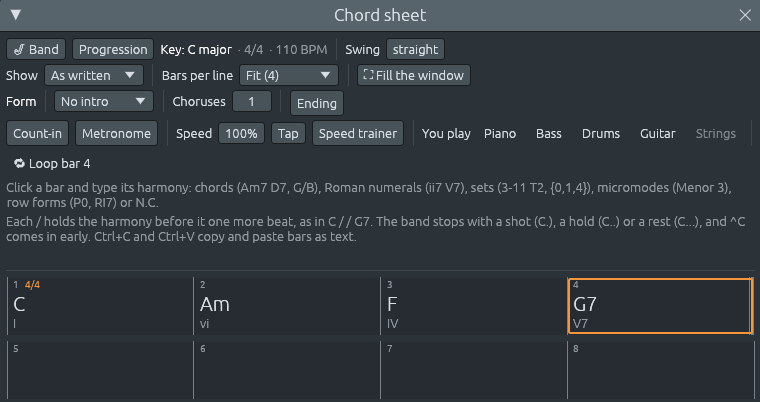Toggle the Ending button
Viewport: 760px width, 402px height.
tap(317, 103)
